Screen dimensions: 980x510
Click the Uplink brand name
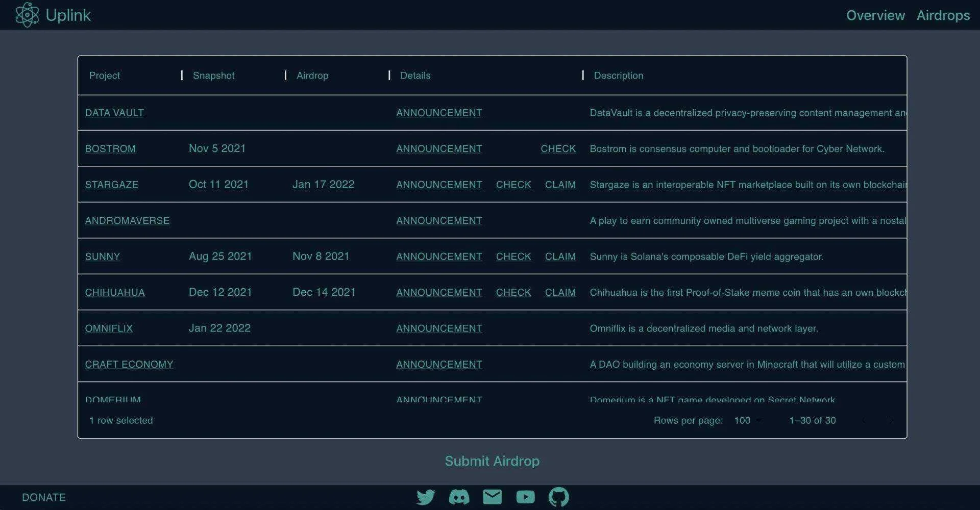[68, 15]
